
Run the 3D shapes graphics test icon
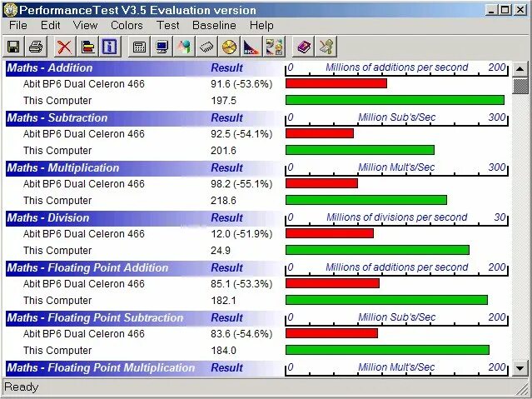coord(184,47)
